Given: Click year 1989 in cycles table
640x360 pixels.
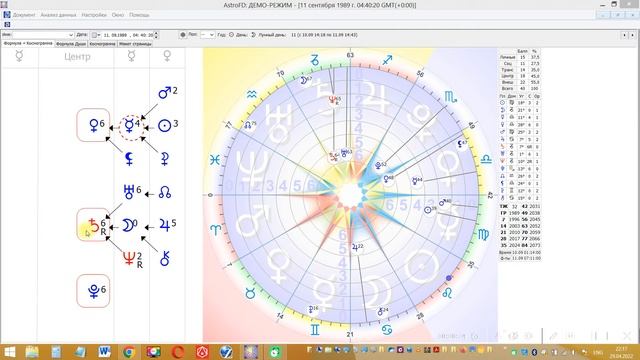Looking at the screenshot, I should [x=514, y=213].
